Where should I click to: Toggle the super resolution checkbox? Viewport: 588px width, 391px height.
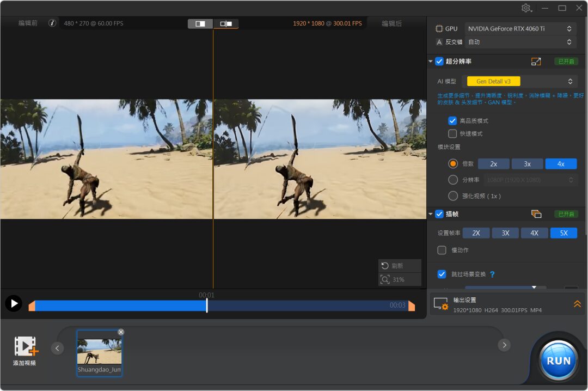tap(439, 62)
